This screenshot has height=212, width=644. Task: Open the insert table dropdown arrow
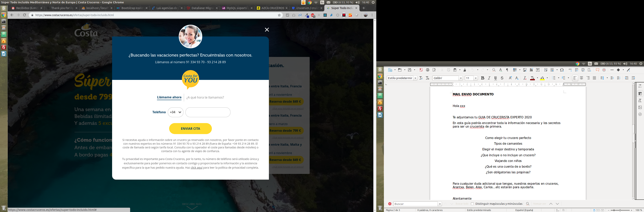[x=520, y=70]
